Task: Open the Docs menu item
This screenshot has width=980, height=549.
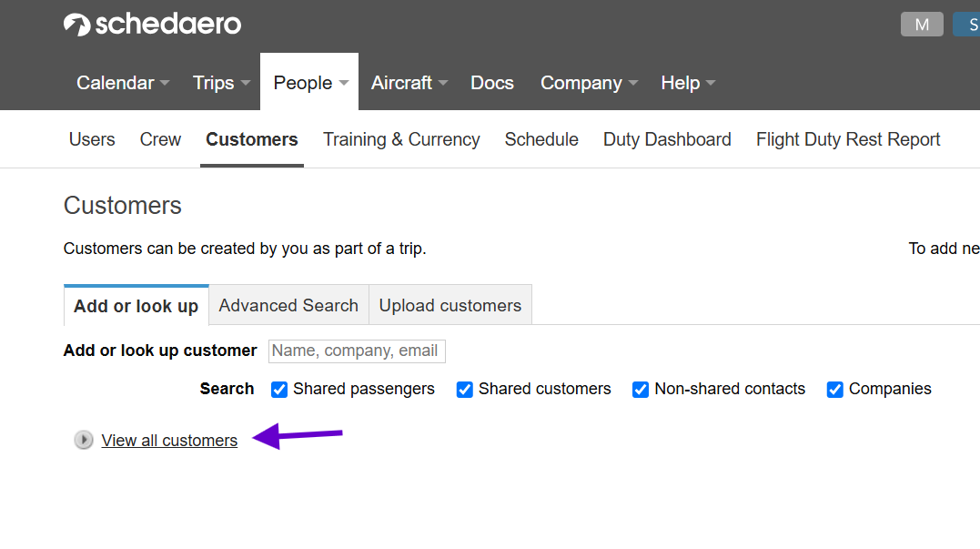Action: pyautogui.click(x=492, y=83)
